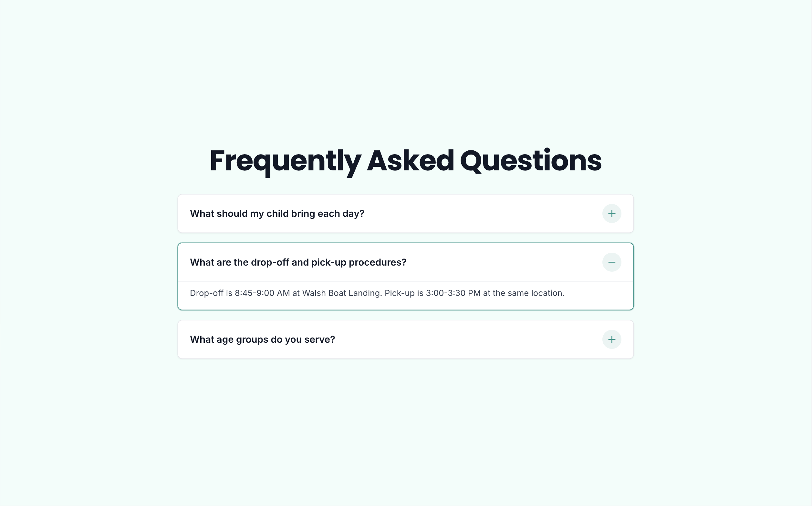Click the expanded green-bordered FAQ card
The width and height of the screenshot is (812, 506).
click(405, 276)
